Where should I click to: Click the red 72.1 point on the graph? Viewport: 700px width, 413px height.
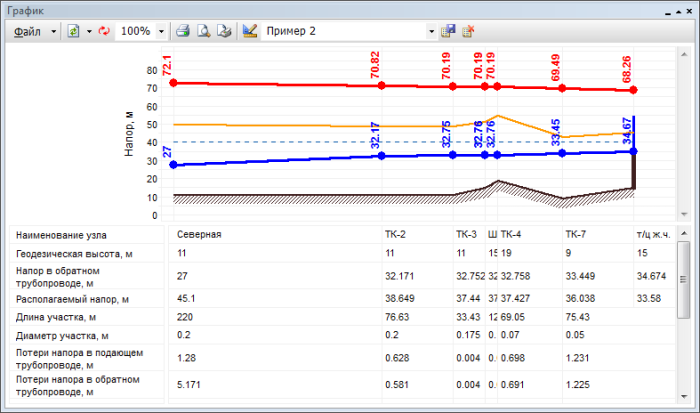(x=174, y=82)
